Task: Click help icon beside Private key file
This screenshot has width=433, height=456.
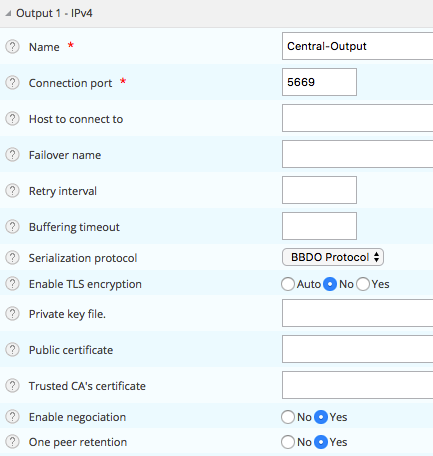Action: [12, 314]
